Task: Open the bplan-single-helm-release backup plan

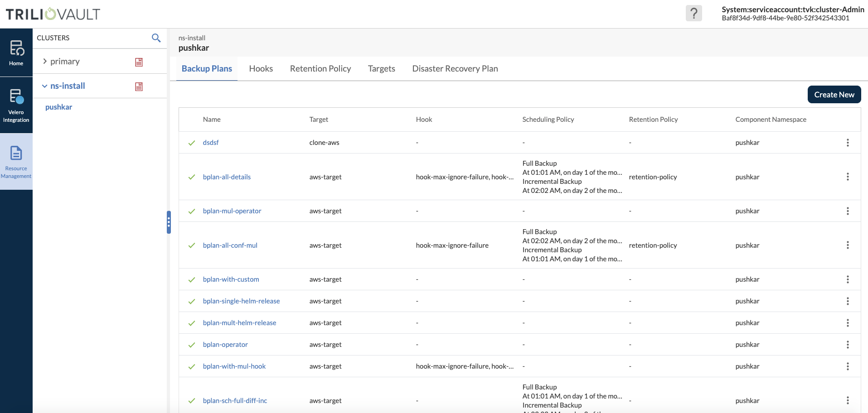Action: [x=241, y=301]
